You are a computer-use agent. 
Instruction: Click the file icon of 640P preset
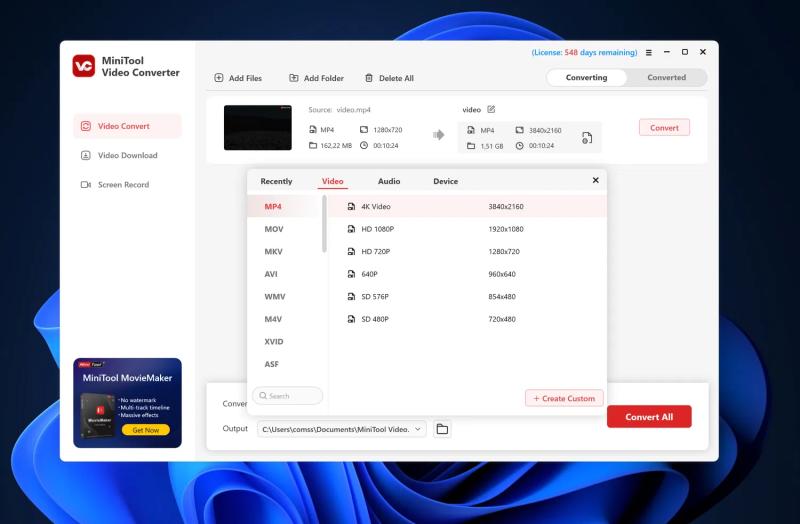[x=351, y=274]
